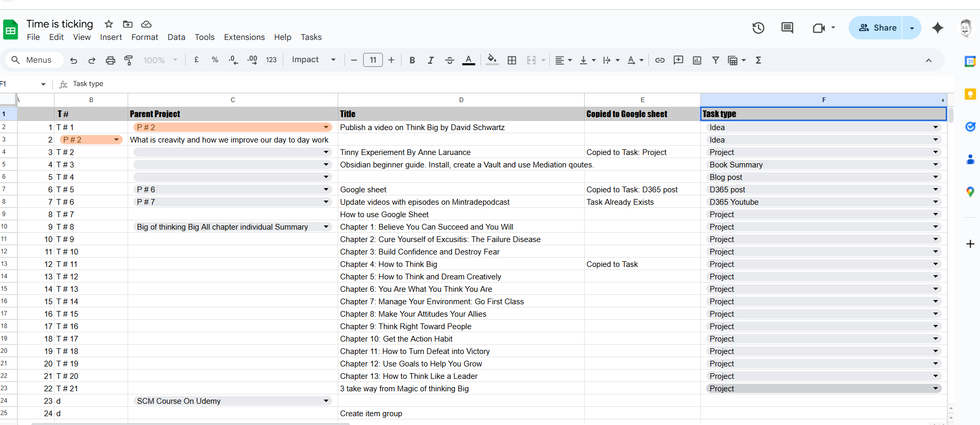Viewport: 980px width, 425px height.
Task: Open the Extensions menu
Action: (x=244, y=37)
